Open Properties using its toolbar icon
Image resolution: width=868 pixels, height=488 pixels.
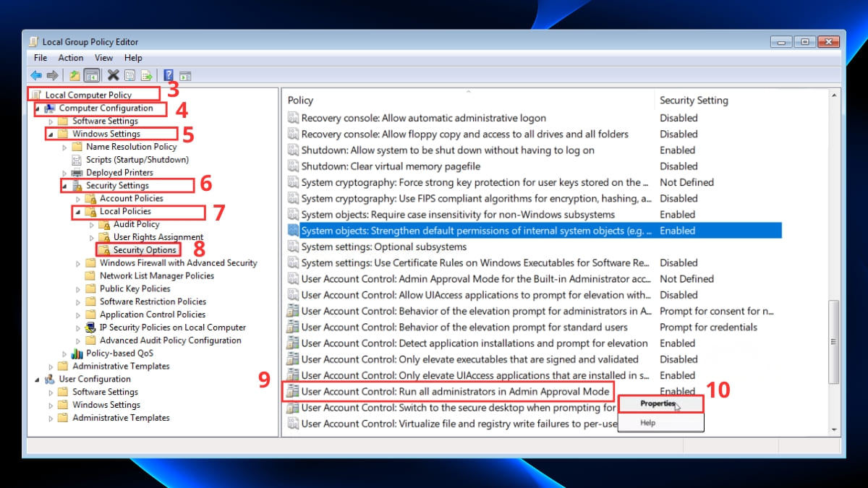tap(130, 74)
